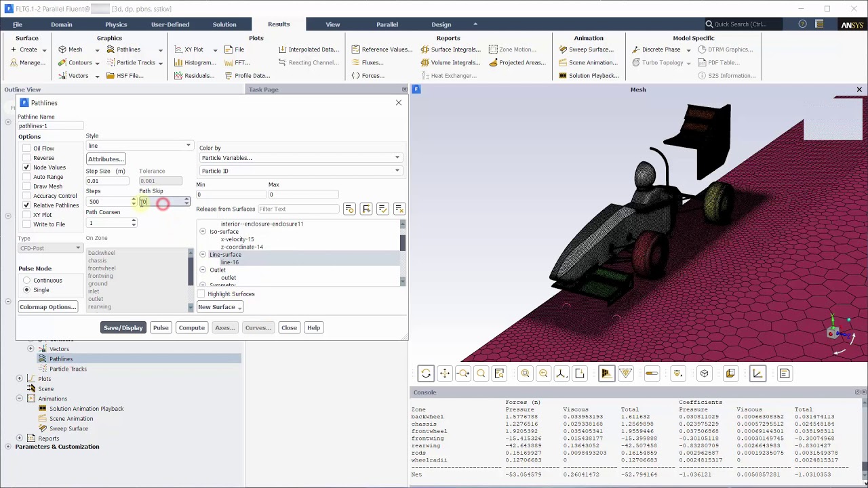Open Colormap Options dialog
The width and height of the screenshot is (868, 488).
(x=48, y=307)
